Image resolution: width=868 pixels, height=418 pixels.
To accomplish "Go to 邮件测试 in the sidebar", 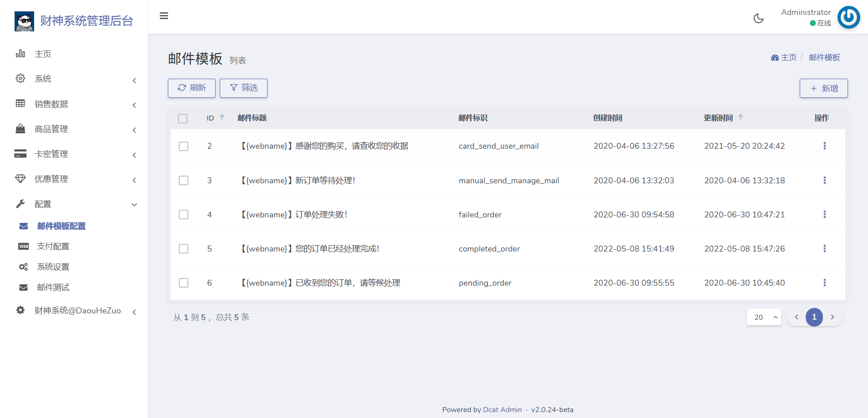I will pyautogui.click(x=53, y=287).
